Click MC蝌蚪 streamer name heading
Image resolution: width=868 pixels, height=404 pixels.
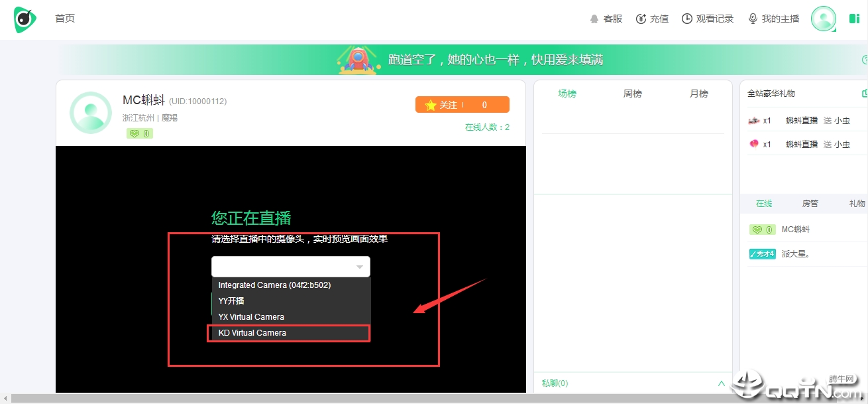click(x=143, y=100)
